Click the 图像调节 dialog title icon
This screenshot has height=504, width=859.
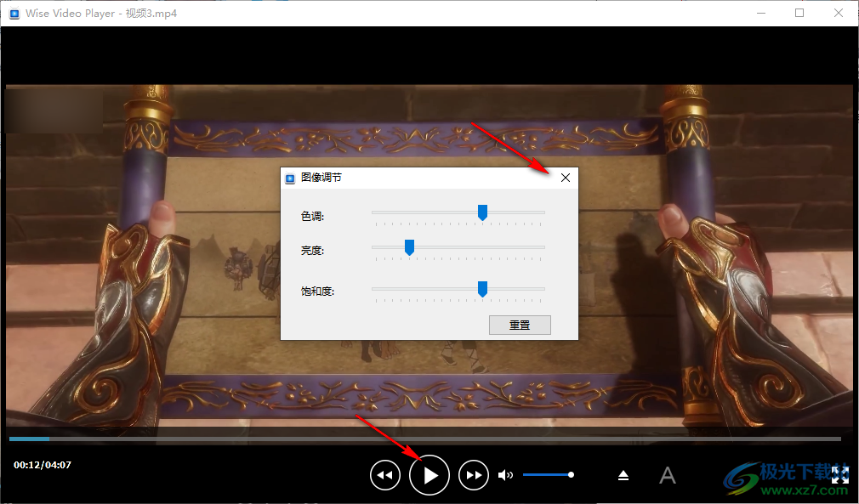(x=290, y=178)
